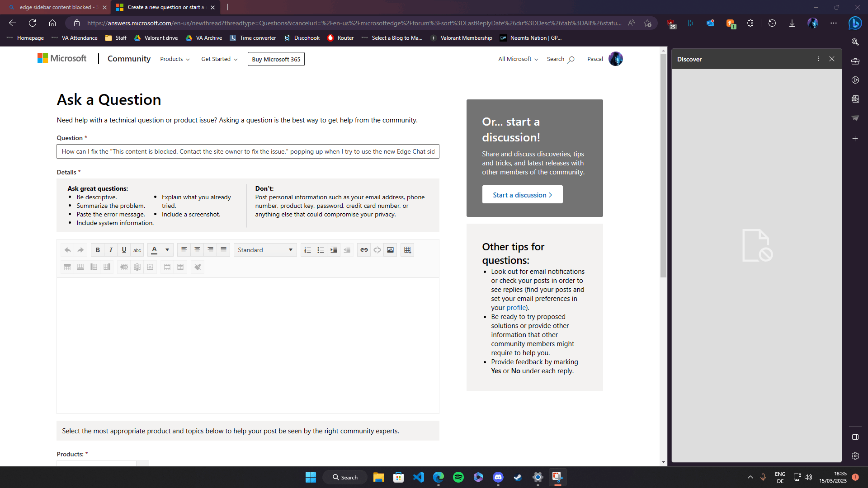
Task: Open Edge sidebar settings gear
Action: [855, 456]
